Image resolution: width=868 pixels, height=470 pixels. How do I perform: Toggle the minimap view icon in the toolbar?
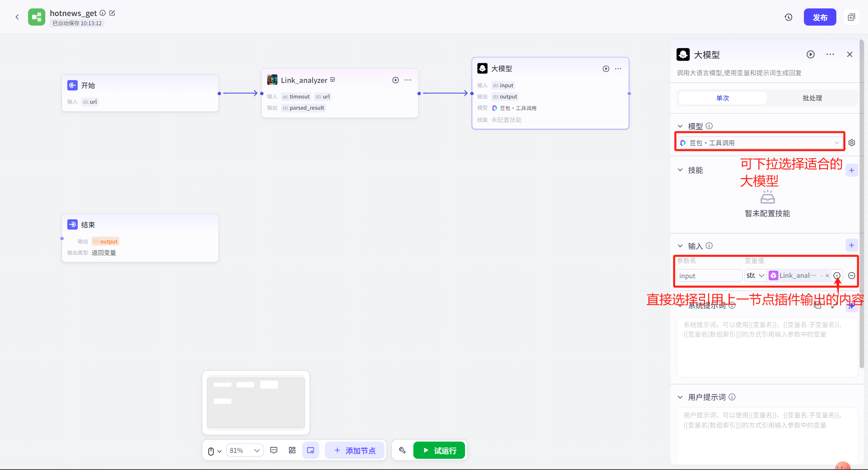pyautogui.click(x=310, y=450)
